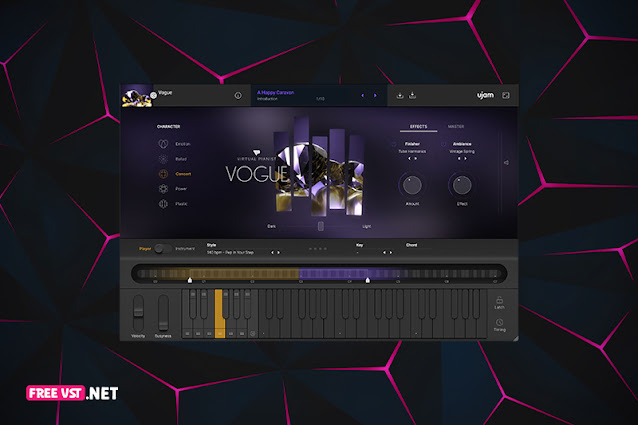This screenshot has width=638, height=425.
Task: Click the left range marker on keyboard overview
Action: [x=190, y=280]
